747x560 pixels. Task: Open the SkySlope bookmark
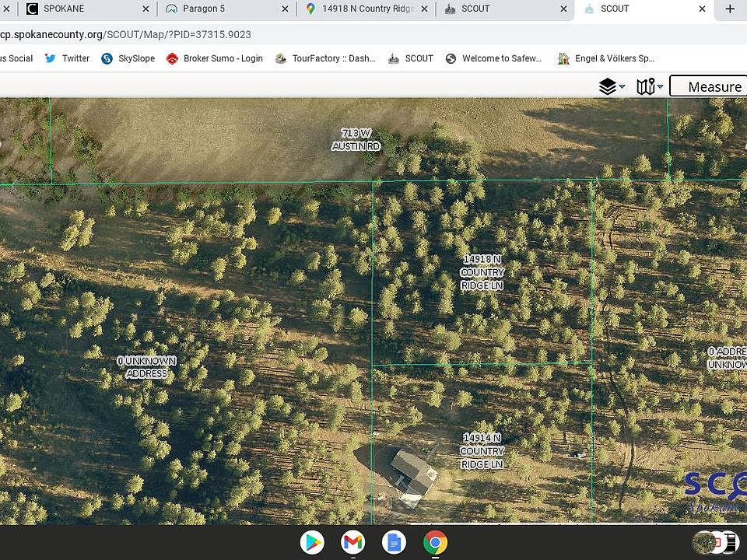pyautogui.click(x=128, y=58)
